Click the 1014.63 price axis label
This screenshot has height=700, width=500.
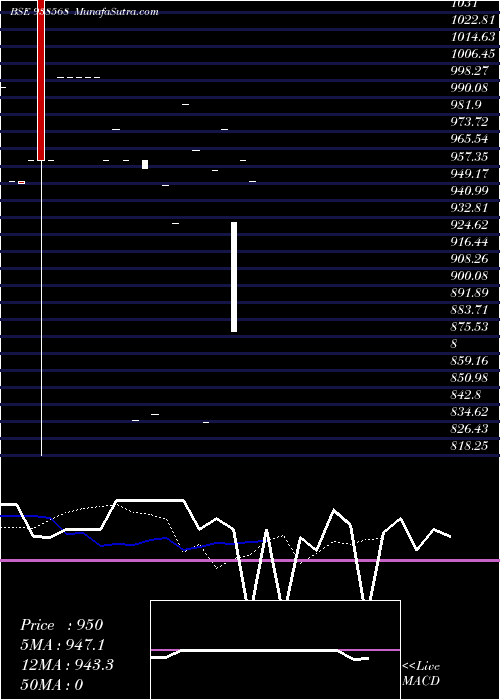pos(473,37)
